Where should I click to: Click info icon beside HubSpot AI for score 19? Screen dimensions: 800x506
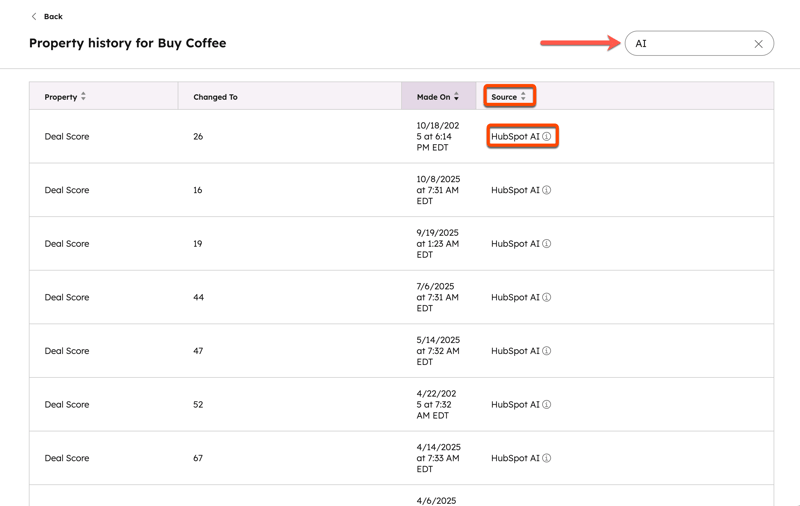[x=547, y=244]
